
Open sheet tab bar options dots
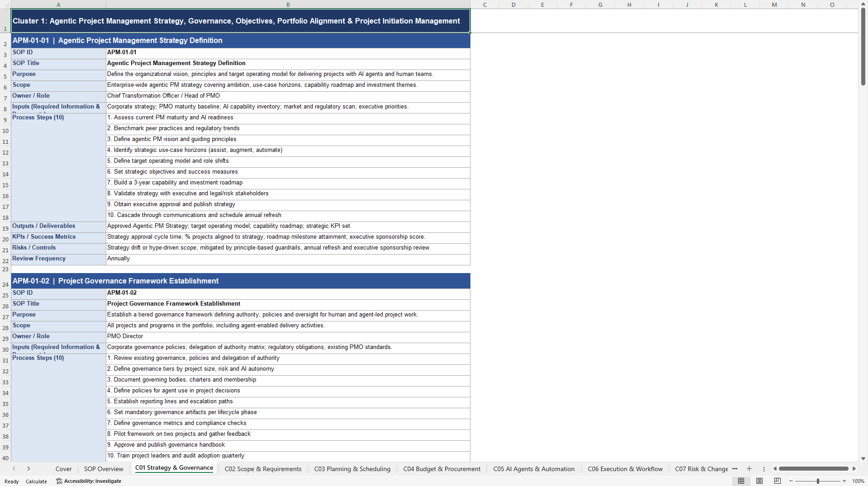(764, 469)
